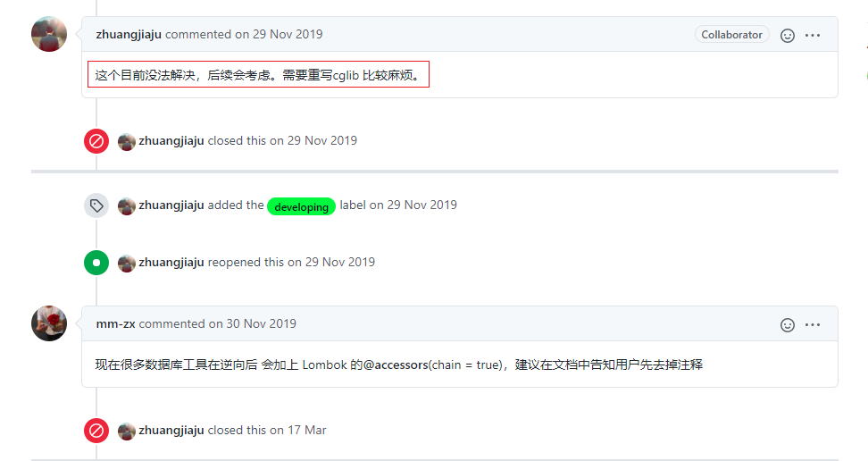Open the green developing label

301,206
